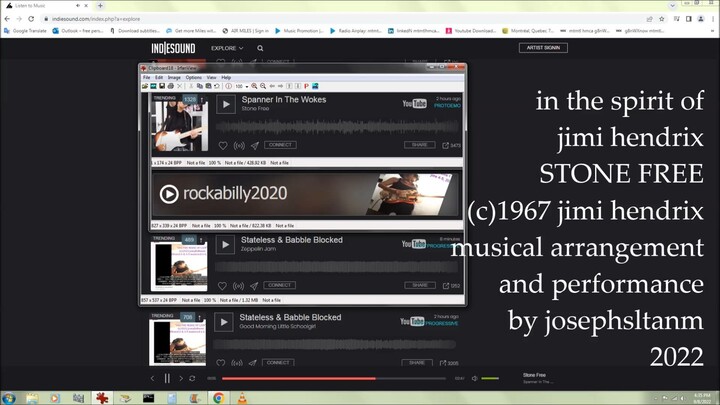720x405 pixels.
Task: Click the Paste icon in IrfanView toolbar
Action: [208, 86]
